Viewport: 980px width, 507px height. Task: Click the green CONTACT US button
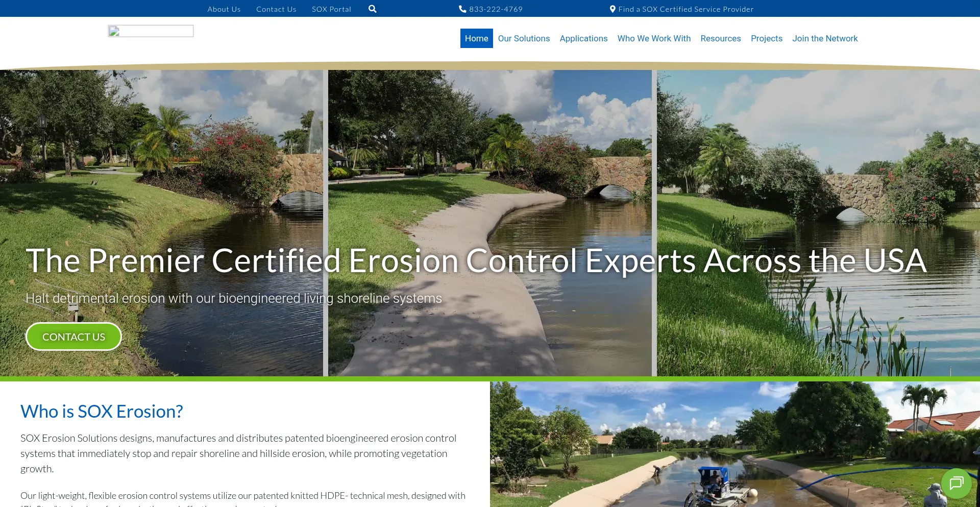click(x=73, y=336)
